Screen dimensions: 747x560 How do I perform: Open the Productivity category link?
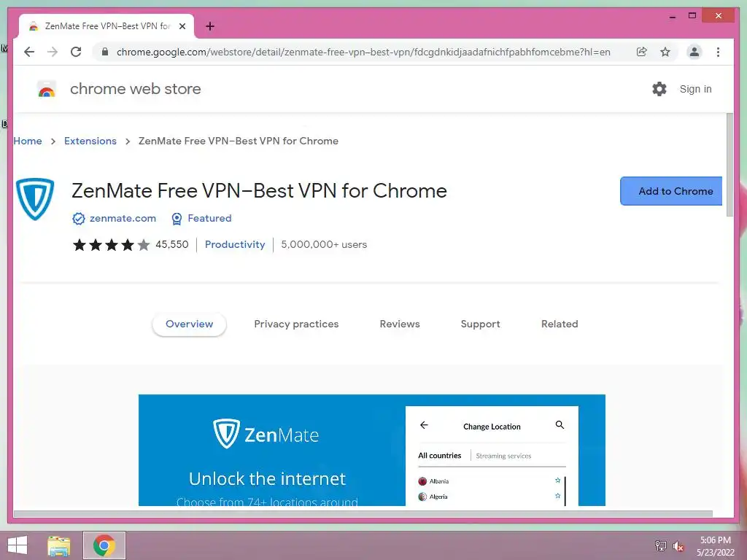click(x=235, y=245)
